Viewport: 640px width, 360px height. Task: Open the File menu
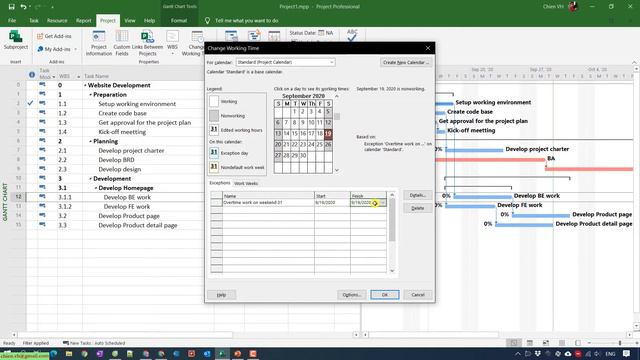12,20
